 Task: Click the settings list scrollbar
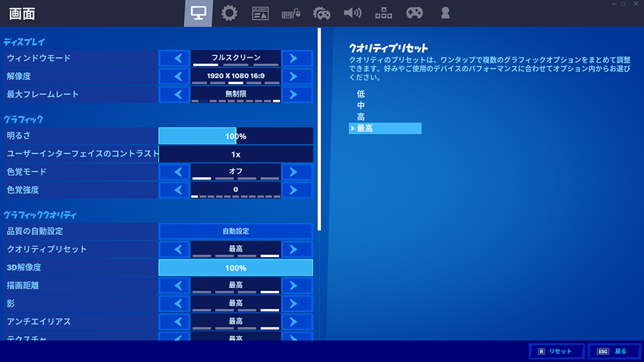[319, 129]
